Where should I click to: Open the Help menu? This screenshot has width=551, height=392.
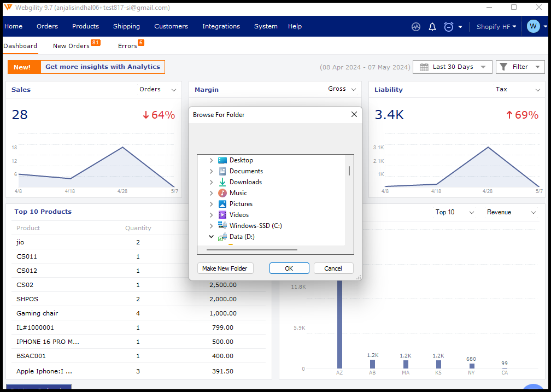point(295,26)
